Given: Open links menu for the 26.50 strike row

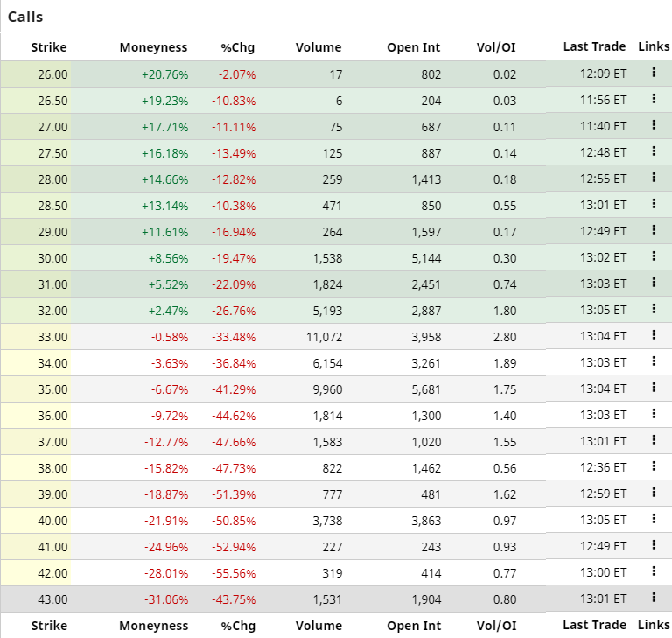Looking at the screenshot, I should click(x=654, y=99).
